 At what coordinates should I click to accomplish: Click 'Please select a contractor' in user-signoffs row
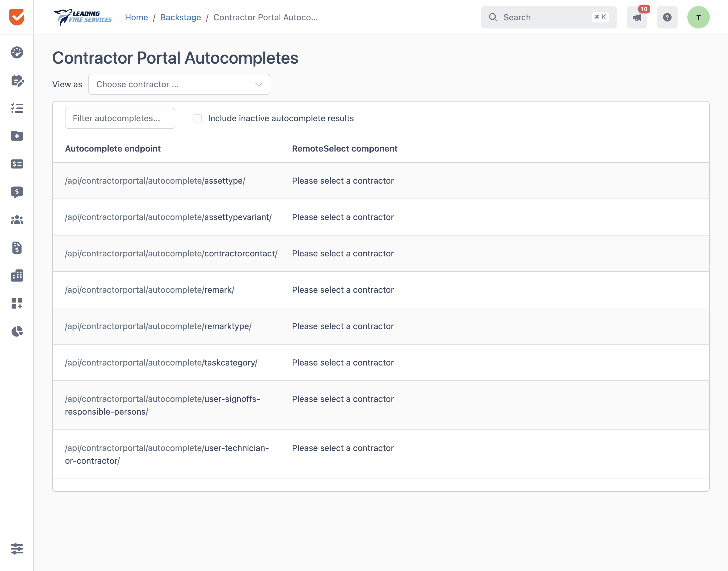[342, 399]
